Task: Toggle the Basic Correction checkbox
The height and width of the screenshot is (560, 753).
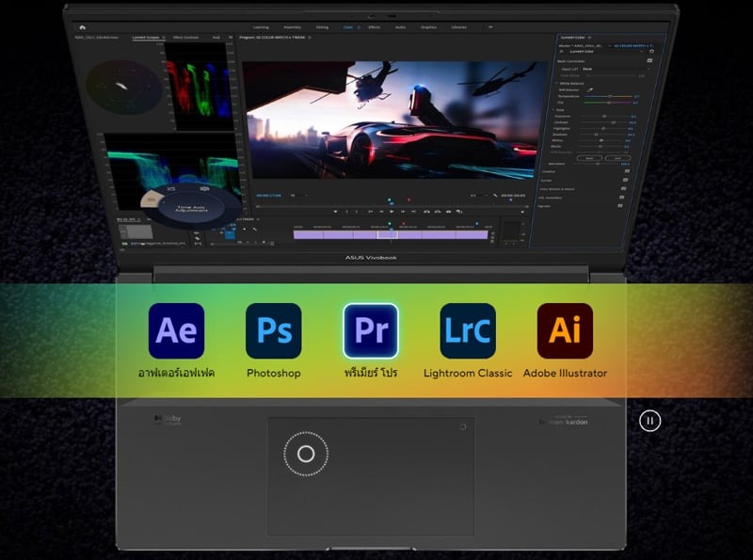Action: (649, 60)
